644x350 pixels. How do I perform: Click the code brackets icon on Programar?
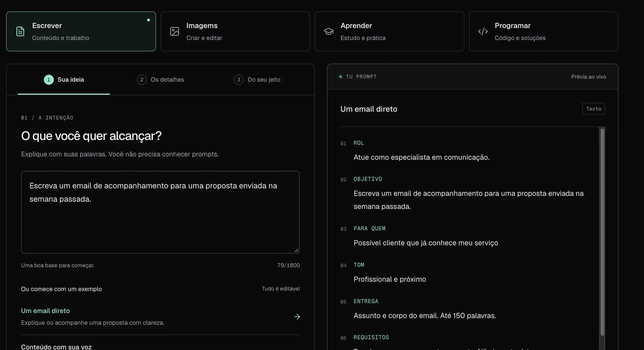coord(483,31)
